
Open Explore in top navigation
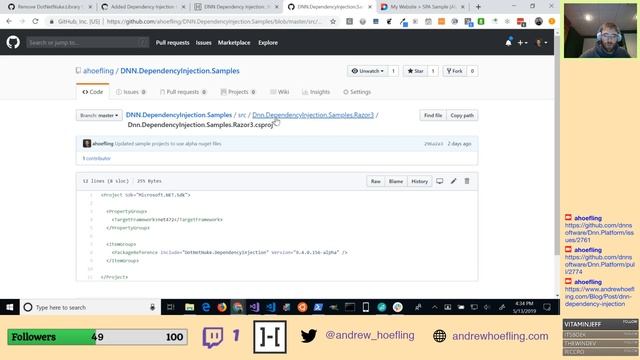point(268,42)
